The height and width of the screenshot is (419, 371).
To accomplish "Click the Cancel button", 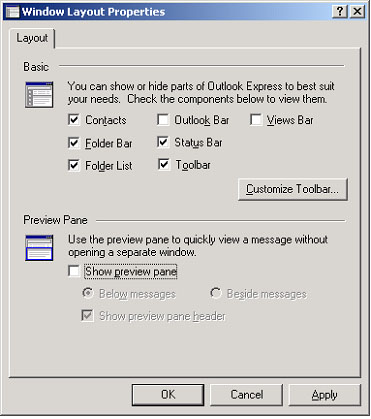I will tap(247, 395).
